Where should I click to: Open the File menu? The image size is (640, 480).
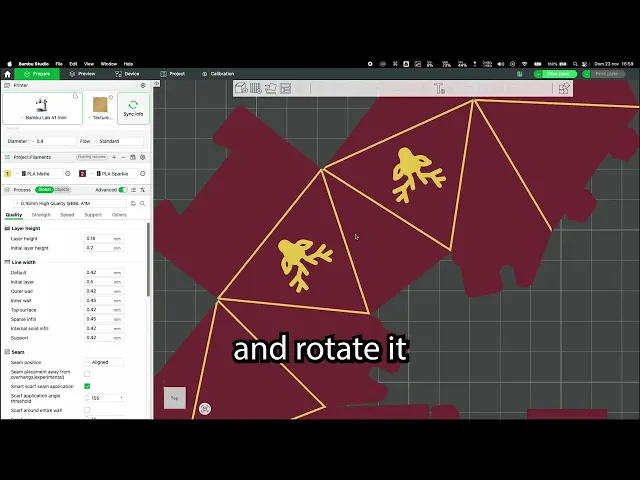point(59,64)
